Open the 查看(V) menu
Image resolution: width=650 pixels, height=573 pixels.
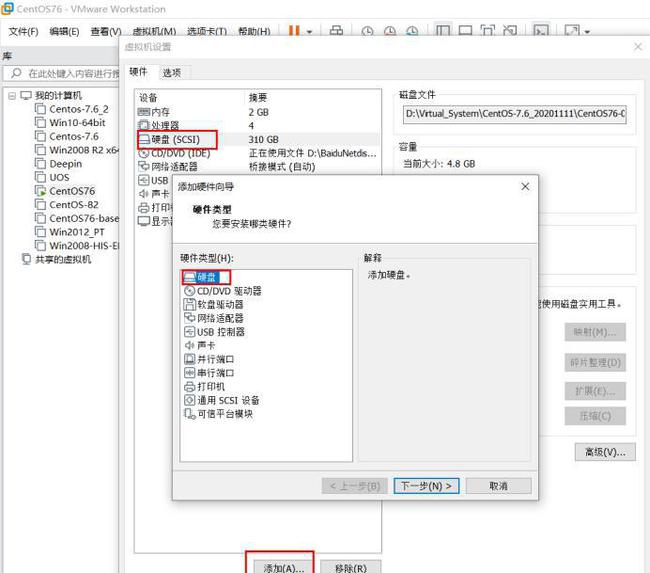tap(106, 32)
